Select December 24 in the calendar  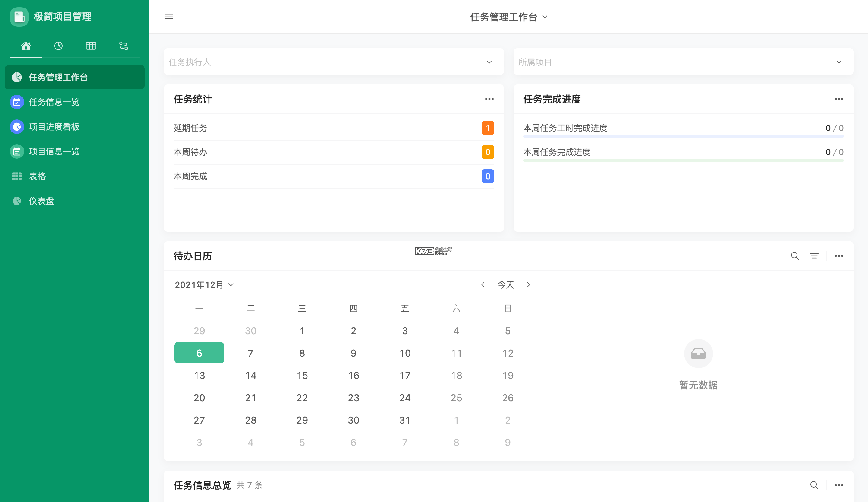405,398
